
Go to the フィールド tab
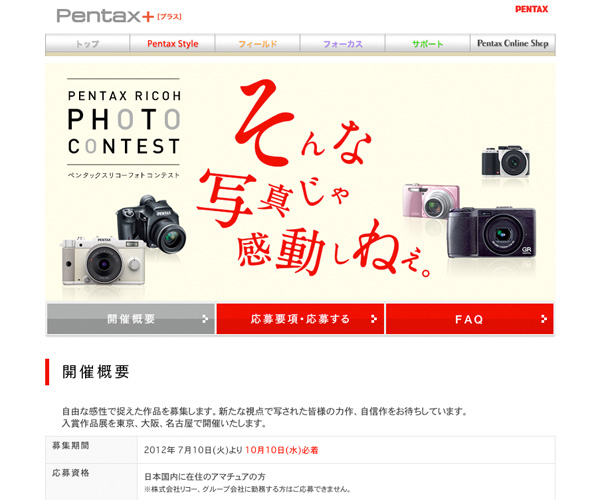258,44
